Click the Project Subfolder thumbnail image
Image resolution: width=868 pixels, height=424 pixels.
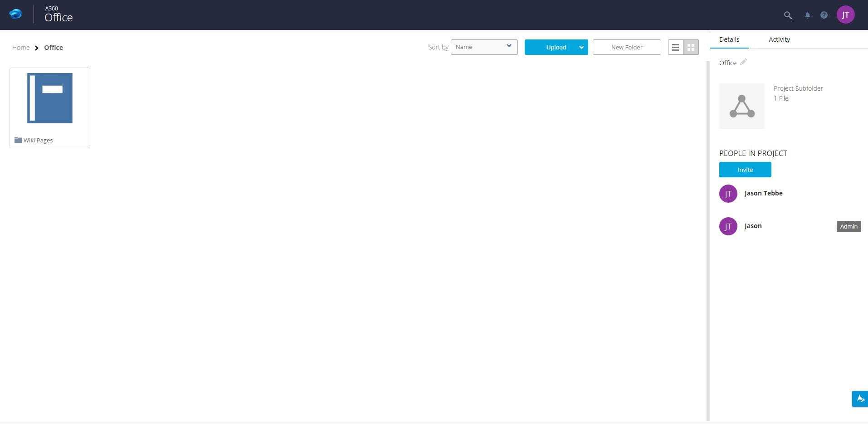[x=741, y=106]
